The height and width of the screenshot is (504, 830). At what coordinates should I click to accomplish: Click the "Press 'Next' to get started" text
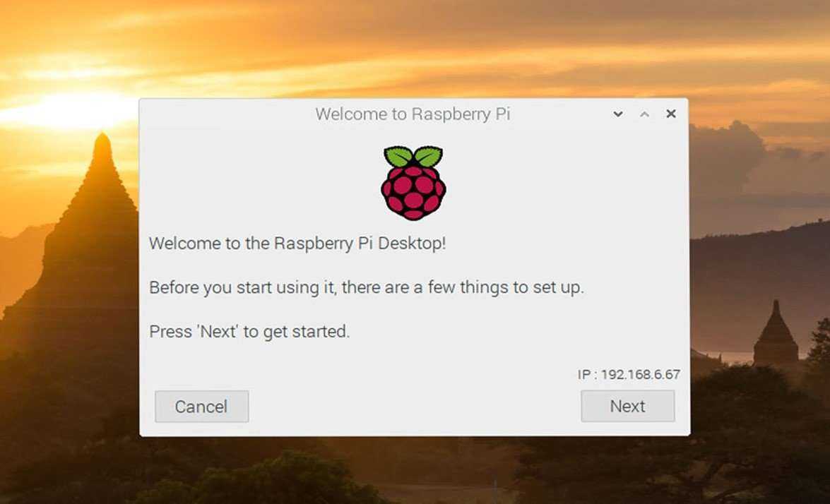coord(249,332)
